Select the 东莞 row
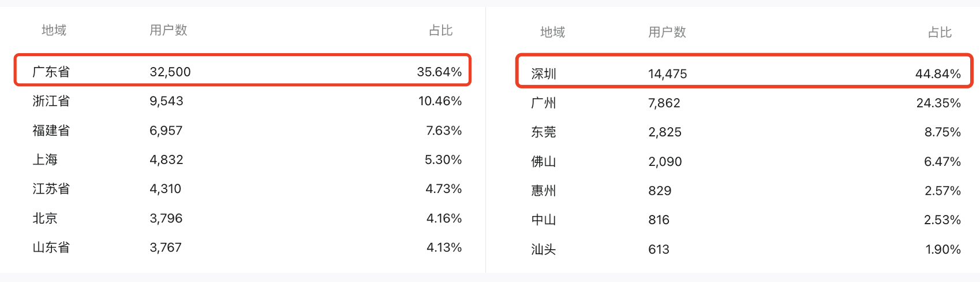The height and width of the screenshot is (282, 980). click(544, 132)
